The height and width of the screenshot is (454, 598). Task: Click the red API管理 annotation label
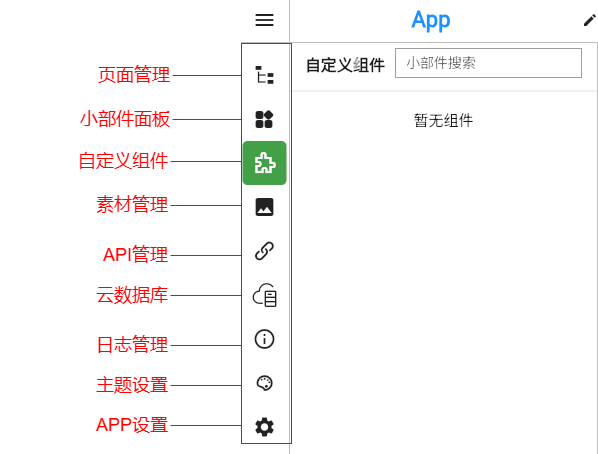(135, 255)
